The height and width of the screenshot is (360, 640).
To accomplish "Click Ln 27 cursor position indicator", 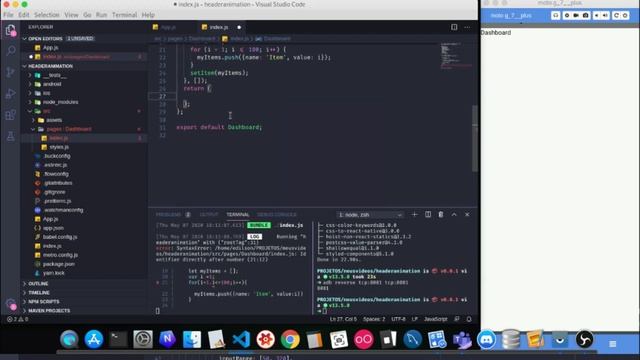I will coord(343,319).
